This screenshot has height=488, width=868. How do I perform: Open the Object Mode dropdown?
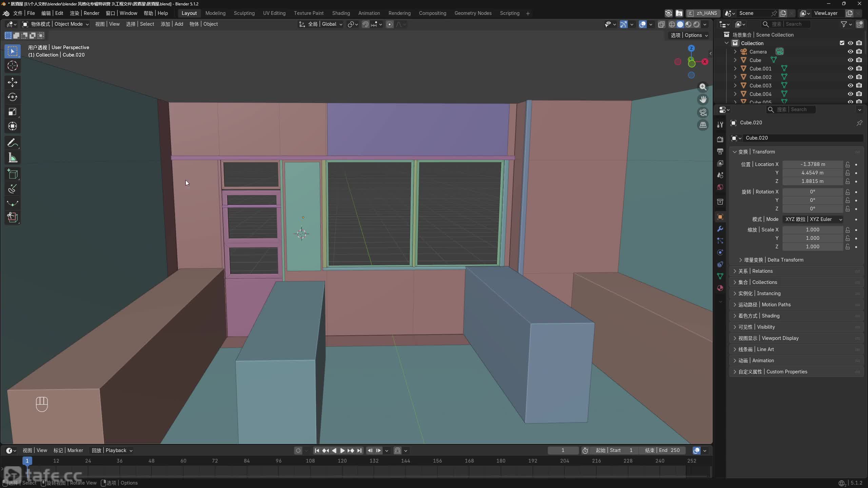click(x=56, y=24)
